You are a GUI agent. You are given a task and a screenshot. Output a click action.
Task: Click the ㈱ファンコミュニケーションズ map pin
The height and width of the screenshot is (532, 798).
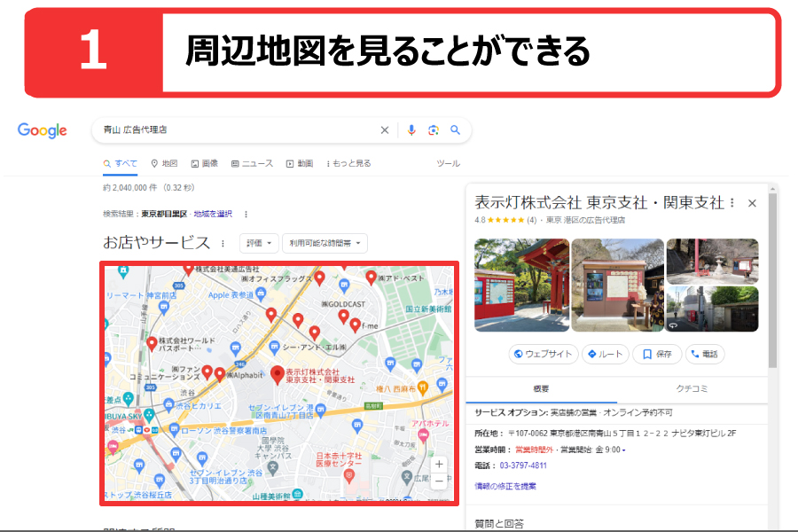click(x=207, y=372)
